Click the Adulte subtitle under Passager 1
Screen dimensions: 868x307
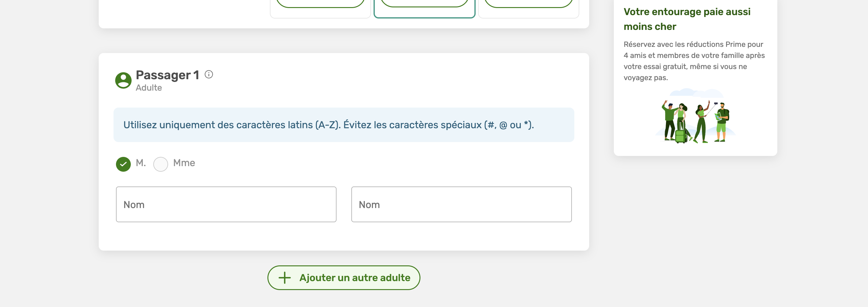pyautogui.click(x=149, y=88)
